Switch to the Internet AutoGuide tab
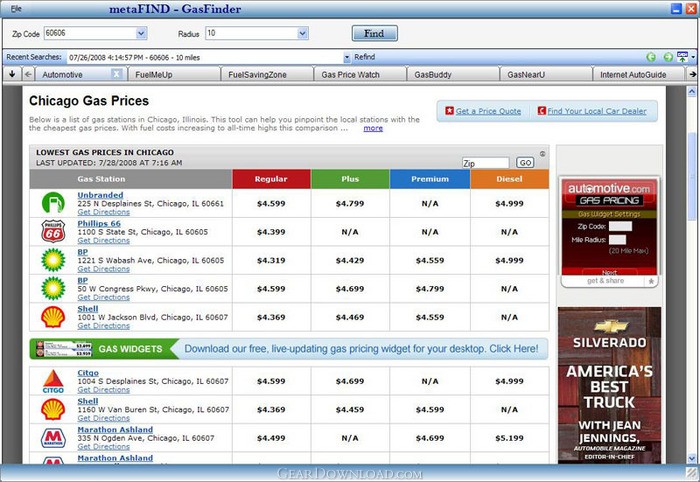700x482 pixels. pos(639,75)
